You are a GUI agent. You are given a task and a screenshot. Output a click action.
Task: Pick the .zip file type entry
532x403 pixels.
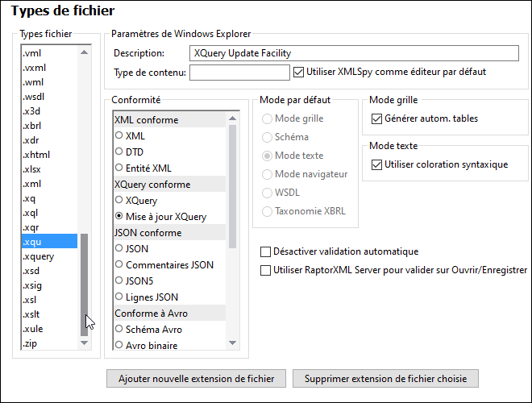pyautogui.click(x=31, y=343)
